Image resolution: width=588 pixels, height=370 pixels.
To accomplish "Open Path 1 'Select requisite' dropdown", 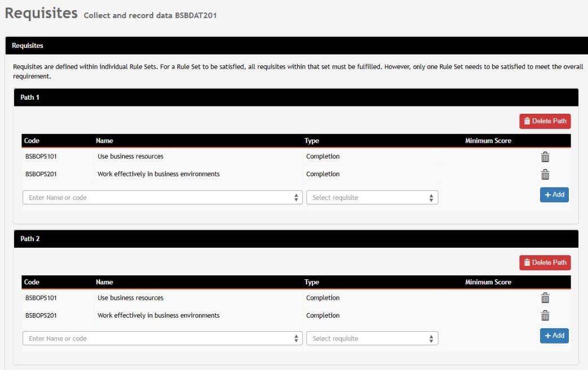I will click(372, 197).
